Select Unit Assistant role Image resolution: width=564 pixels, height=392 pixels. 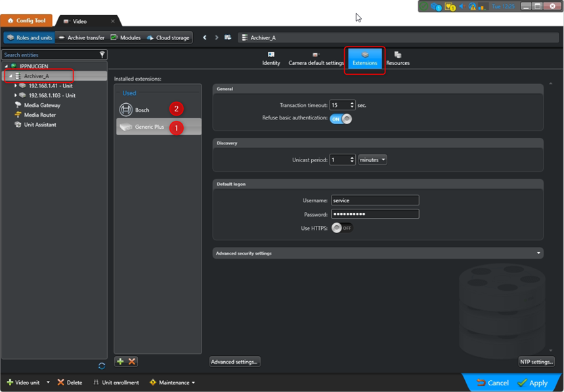(x=40, y=125)
